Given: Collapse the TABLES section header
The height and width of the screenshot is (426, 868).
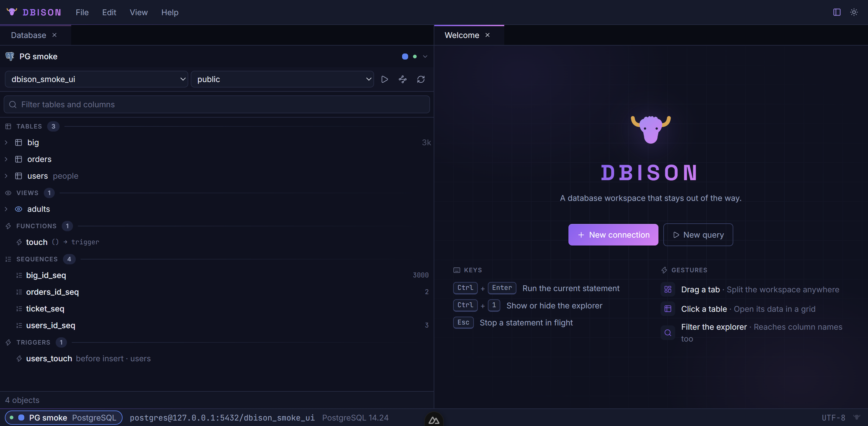Looking at the screenshot, I should coord(217,126).
